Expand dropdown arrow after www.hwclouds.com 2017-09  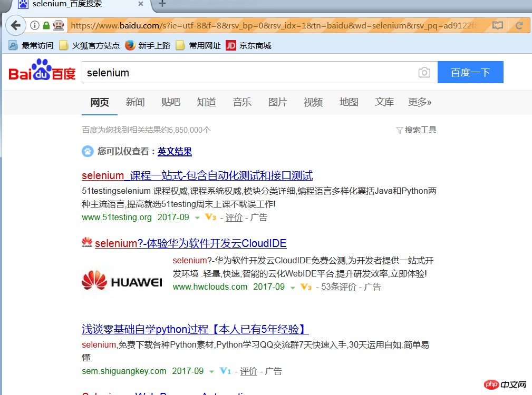click(x=293, y=288)
